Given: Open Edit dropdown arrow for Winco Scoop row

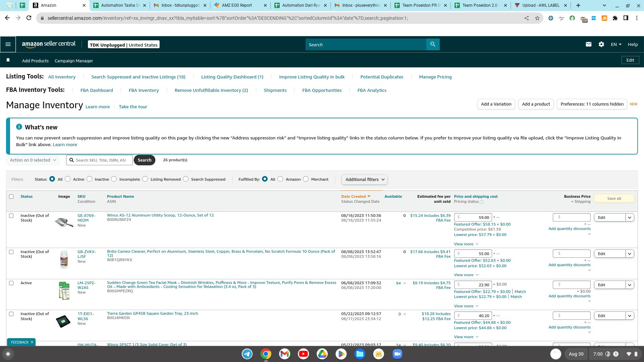Looking at the screenshot, I should click(630, 218).
